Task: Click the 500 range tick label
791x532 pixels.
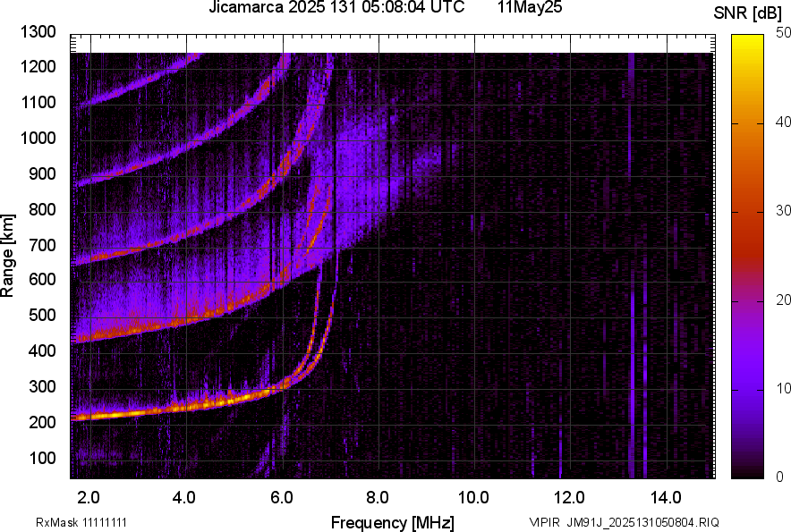Action: click(x=42, y=315)
